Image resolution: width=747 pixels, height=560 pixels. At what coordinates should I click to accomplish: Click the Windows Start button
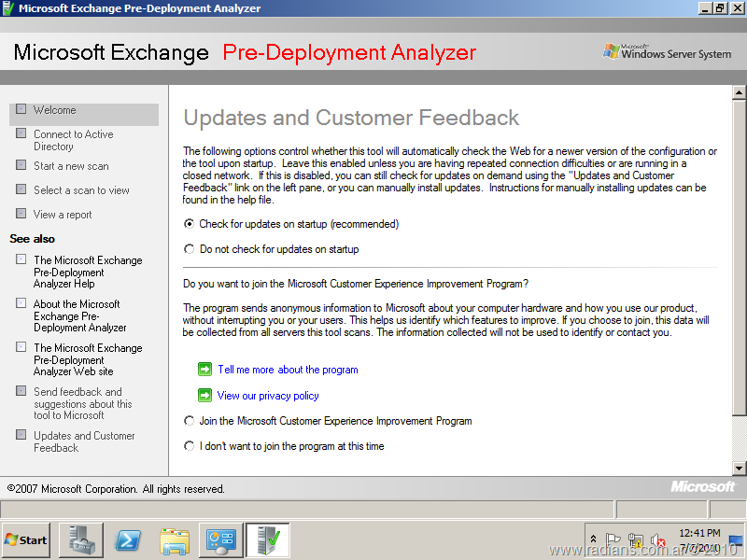tap(26, 540)
